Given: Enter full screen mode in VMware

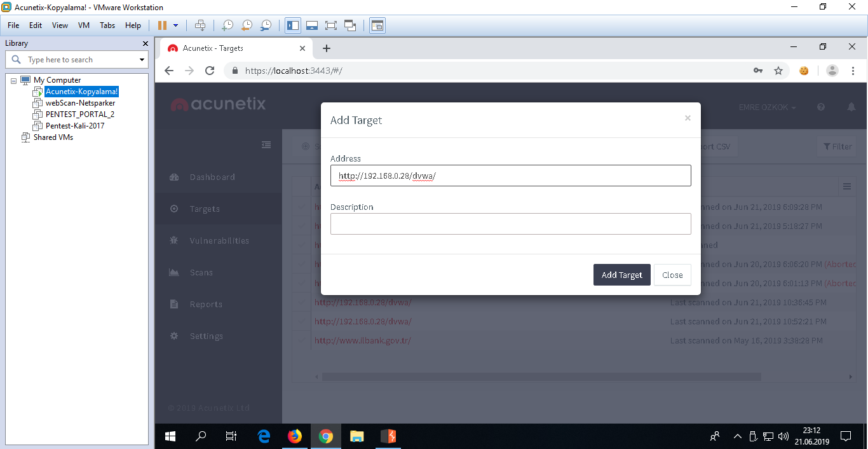Looking at the screenshot, I should point(330,25).
